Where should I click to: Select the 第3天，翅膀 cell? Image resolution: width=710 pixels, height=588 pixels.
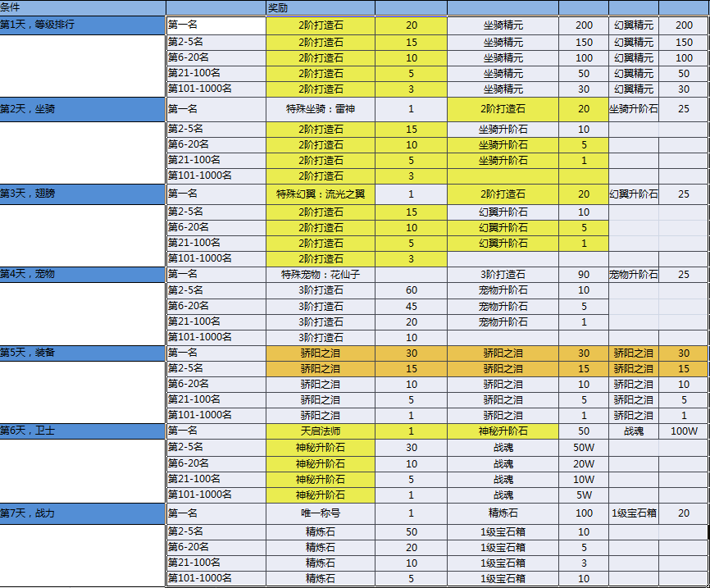pyautogui.click(x=82, y=194)
